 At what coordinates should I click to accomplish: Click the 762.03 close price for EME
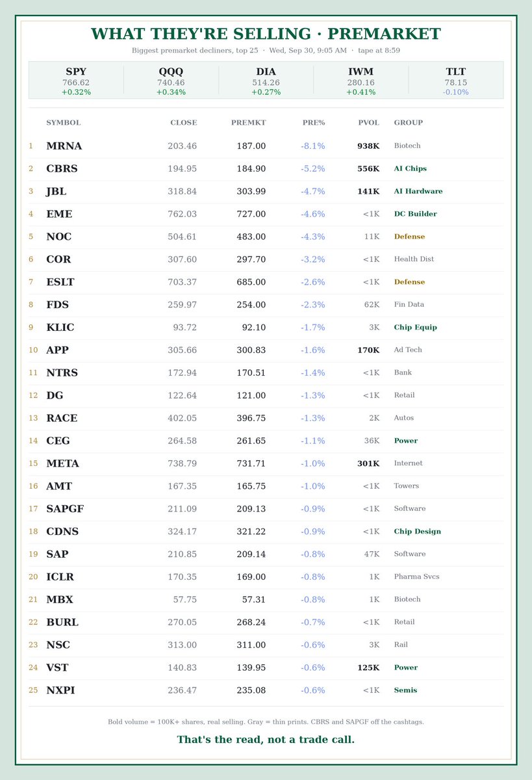(183, 214)
